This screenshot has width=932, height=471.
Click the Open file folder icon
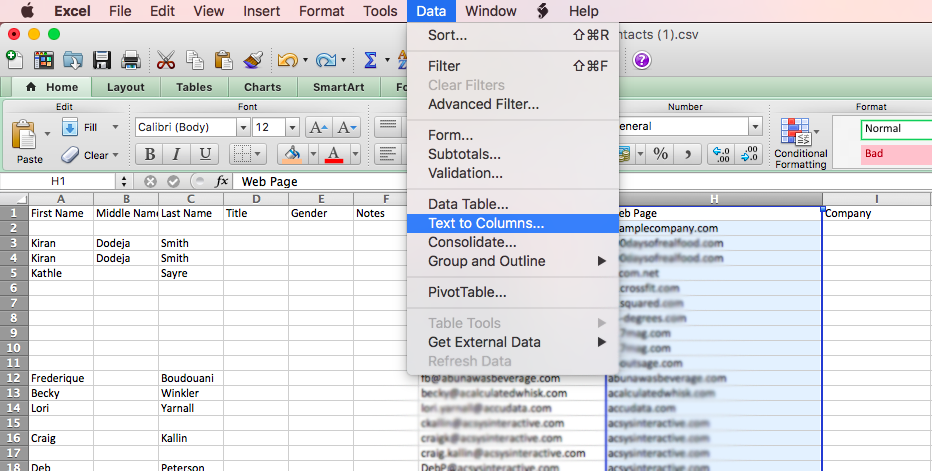(x=73, y=60)
